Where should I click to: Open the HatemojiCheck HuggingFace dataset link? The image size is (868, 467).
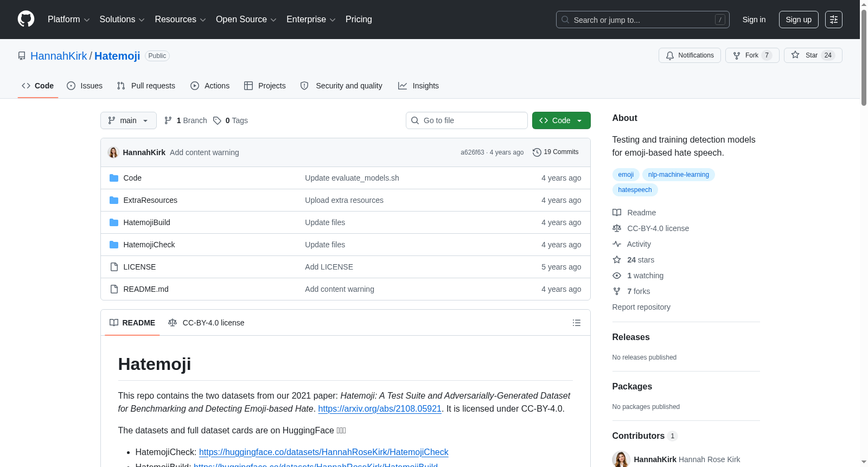click(x=324, y=452)
